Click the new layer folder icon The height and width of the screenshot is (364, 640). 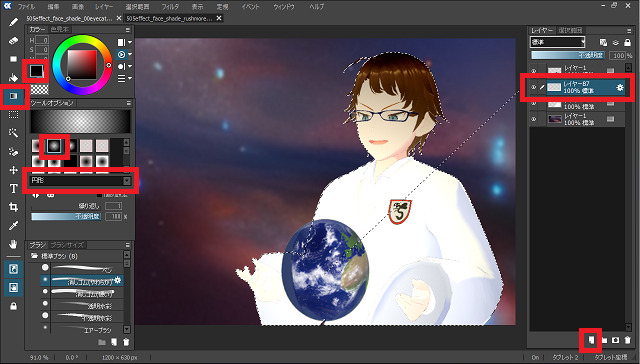(x=604, y=340)
